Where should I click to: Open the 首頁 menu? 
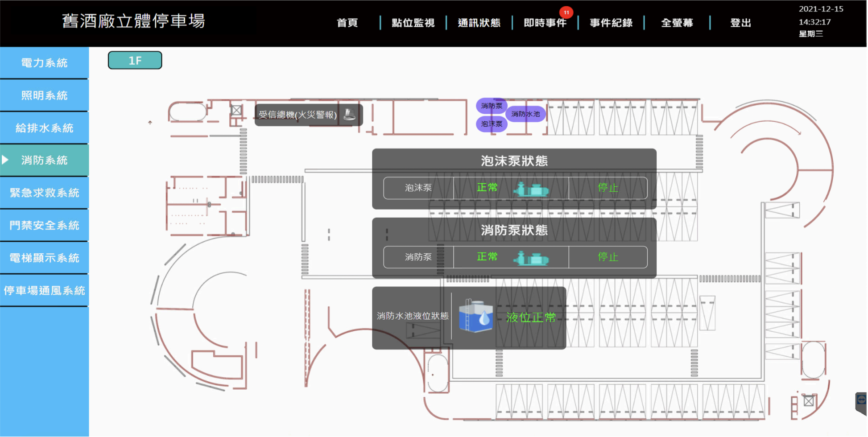click(x=347, y=23)
